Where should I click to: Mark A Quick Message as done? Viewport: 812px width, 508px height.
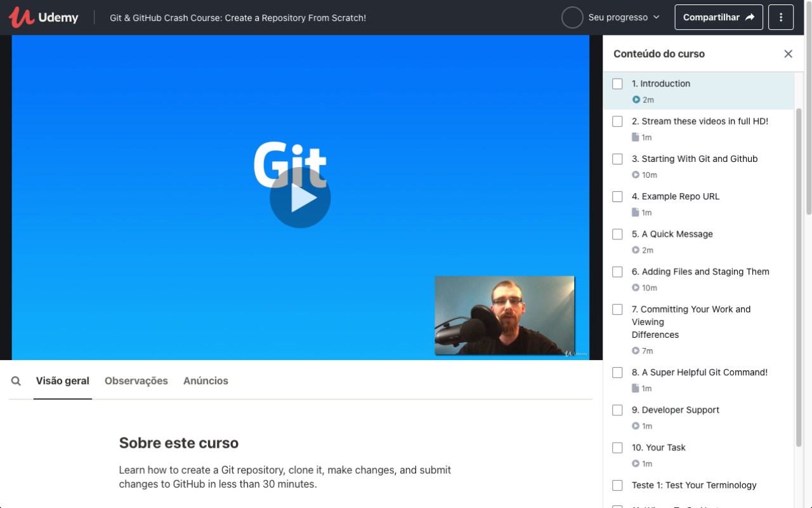tap(617, 234)
